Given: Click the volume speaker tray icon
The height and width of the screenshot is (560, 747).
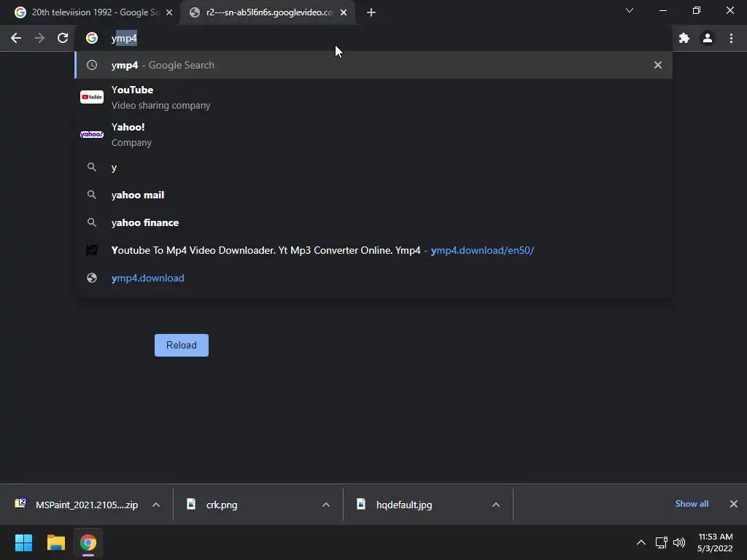Looking at the screenshot, I should (x=679, y=542).
